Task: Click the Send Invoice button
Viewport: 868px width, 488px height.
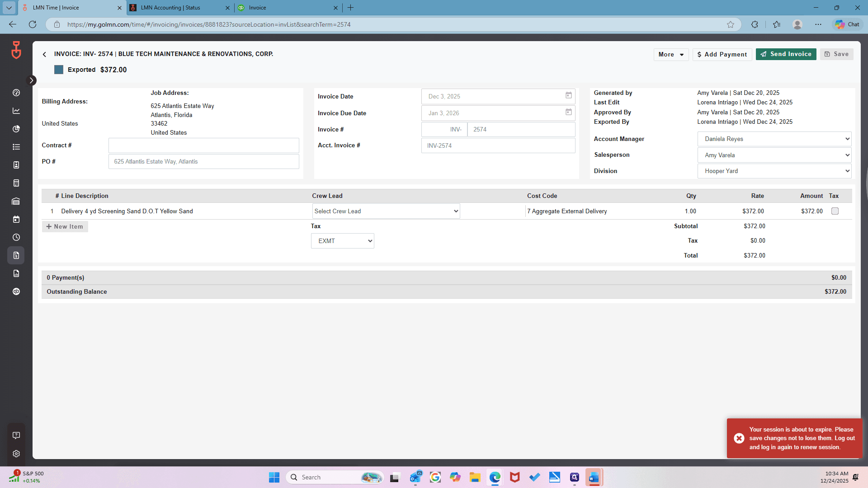Action: click(786, 54)
